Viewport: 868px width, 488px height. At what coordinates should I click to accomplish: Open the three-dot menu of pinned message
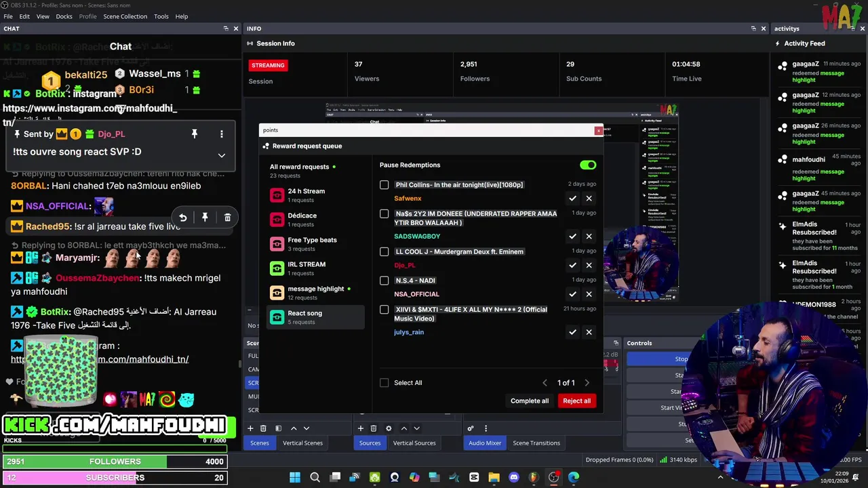click(221, 134)
